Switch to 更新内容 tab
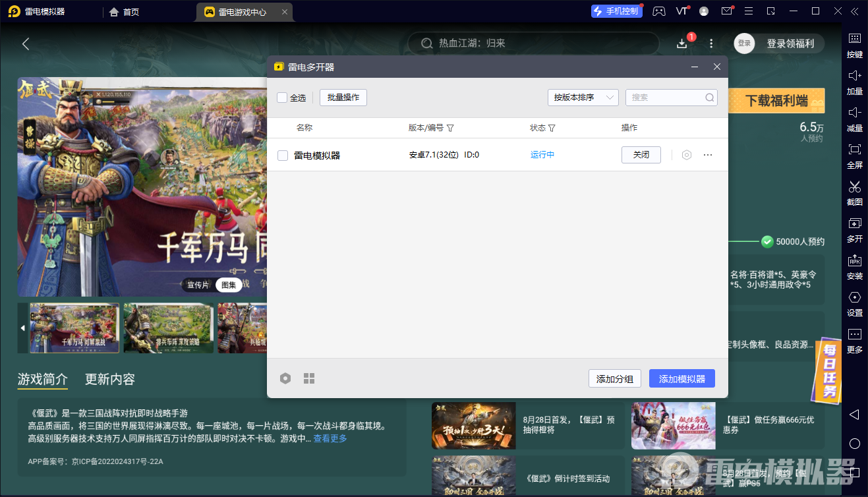 [x=110, y=379]
